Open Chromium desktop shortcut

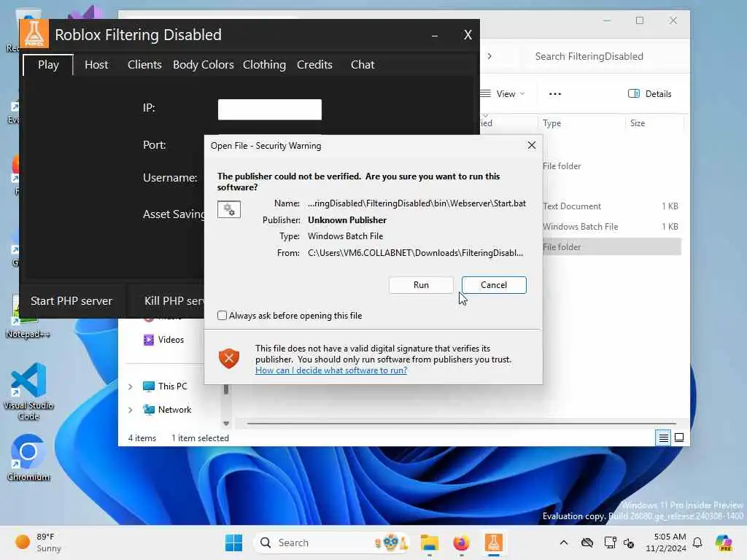click(x=28, y=457)
